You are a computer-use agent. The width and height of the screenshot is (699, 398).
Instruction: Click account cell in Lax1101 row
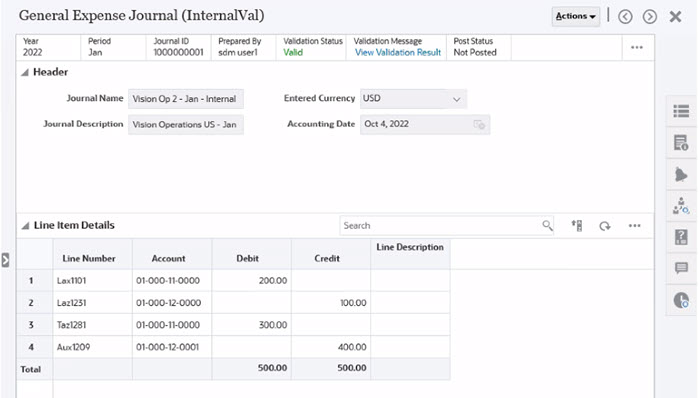172,280
